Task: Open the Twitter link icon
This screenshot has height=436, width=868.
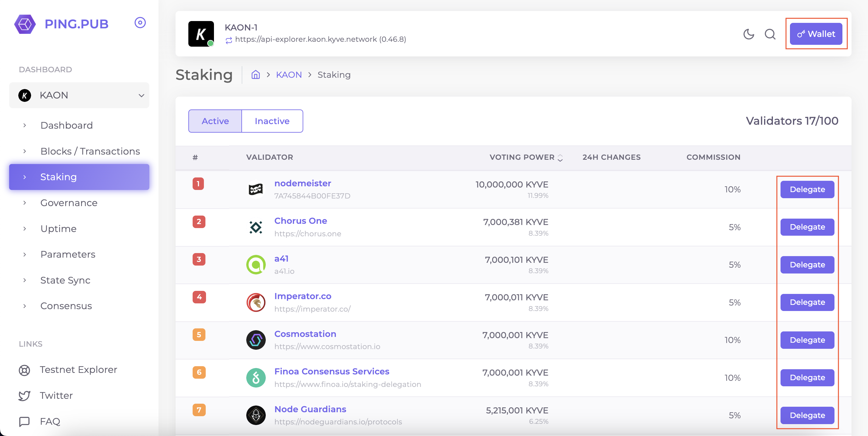Action: (x=24, y=395)
